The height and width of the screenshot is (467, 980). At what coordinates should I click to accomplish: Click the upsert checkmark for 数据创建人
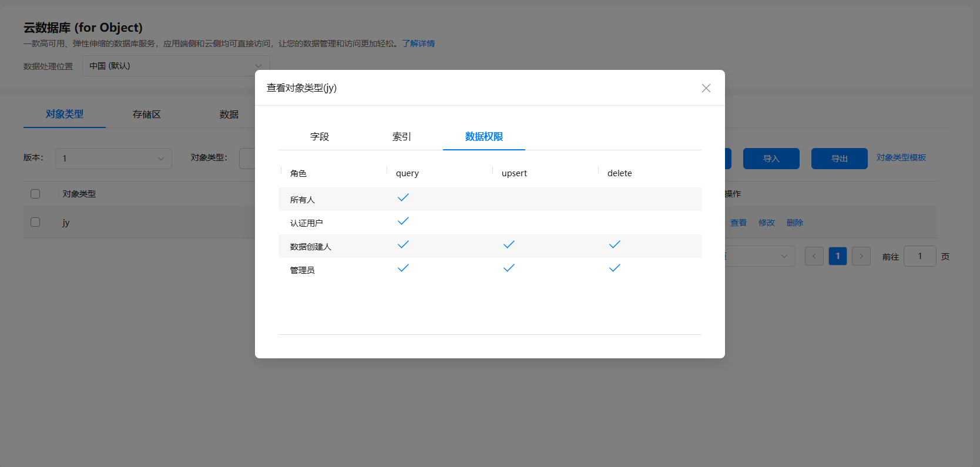click(509, 245)
